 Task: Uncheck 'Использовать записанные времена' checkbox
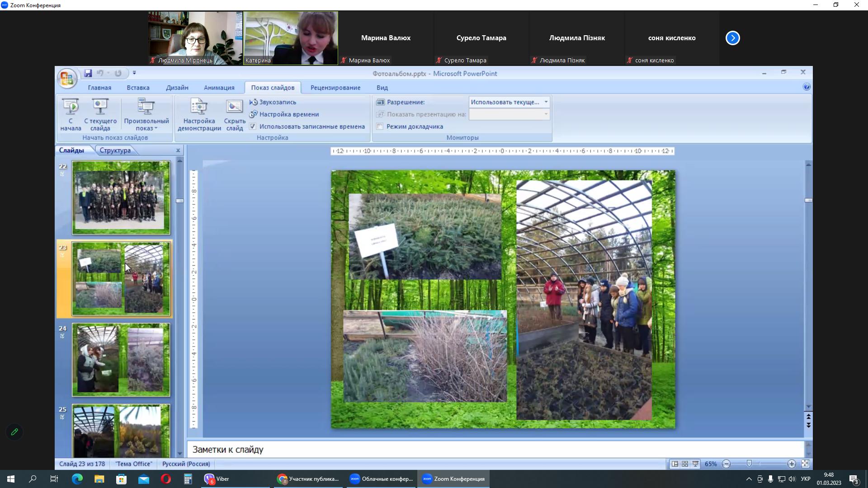pyautogui.click(x=253, y=127)
